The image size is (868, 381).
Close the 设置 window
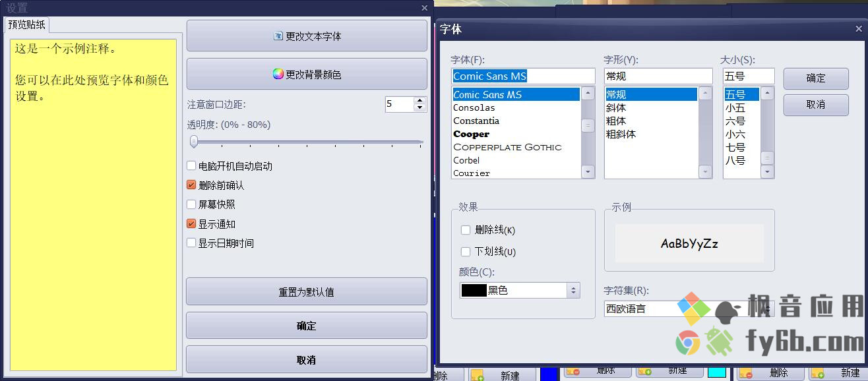425,8
